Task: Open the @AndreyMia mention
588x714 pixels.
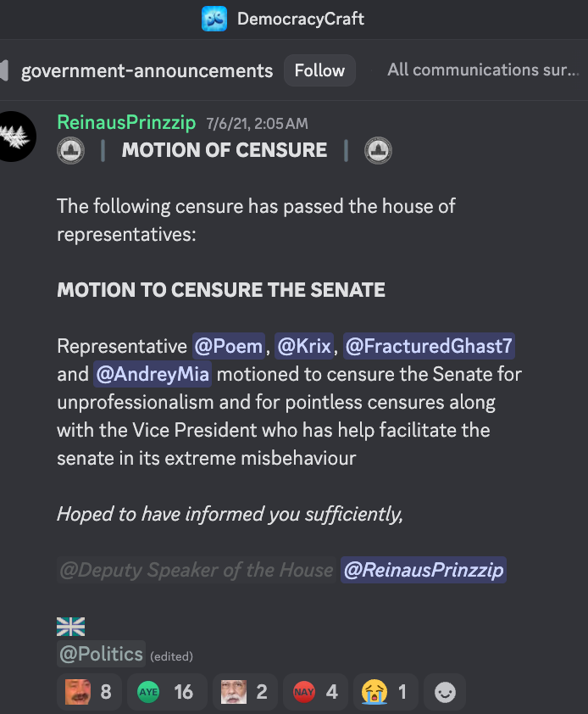Action: (x=153, y=374)
